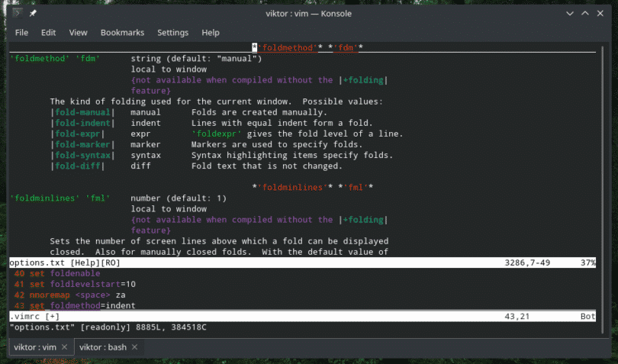Click the 43,21 position indicator
Screen dimensions: 618x364
point(517,316)
